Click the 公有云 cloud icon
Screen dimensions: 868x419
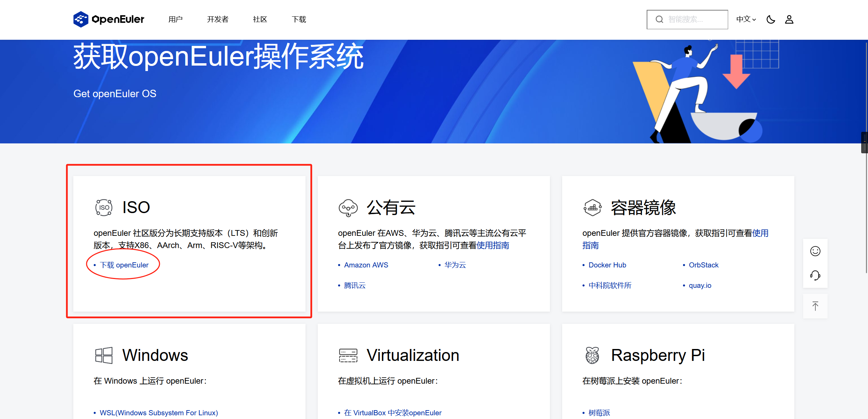point(348,208)
